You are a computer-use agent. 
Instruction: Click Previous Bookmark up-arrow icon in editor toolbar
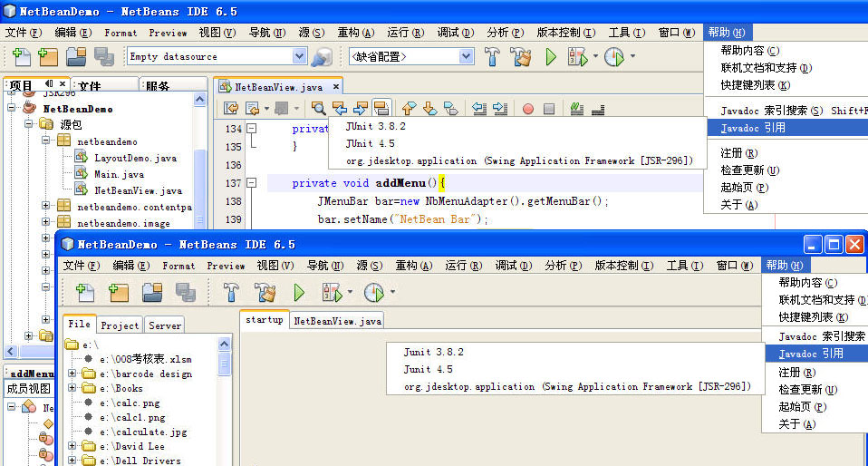[410, 108]
